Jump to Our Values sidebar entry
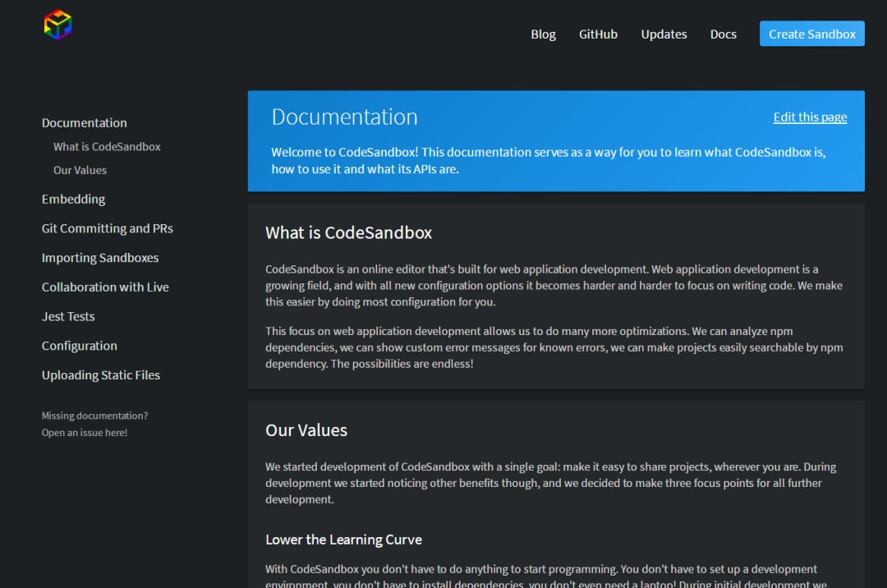This screenshot has width=887, height=588. click(80, 170)
